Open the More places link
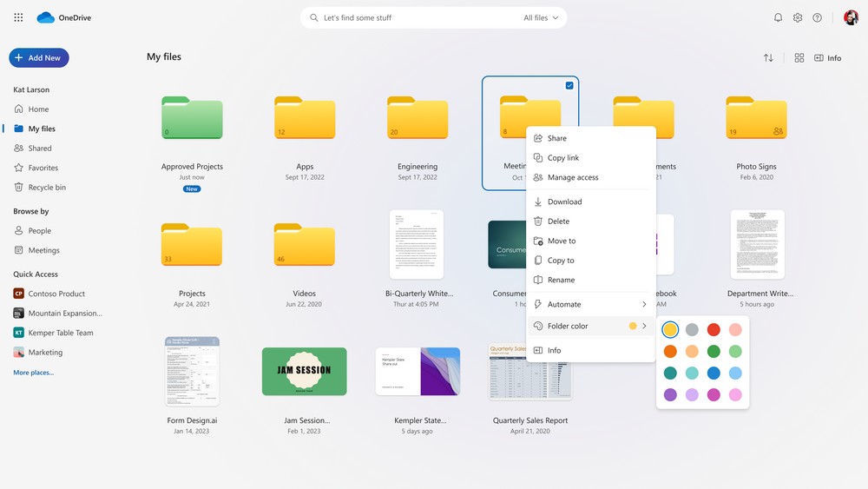 pyautogui.click(x=33, y=373)
